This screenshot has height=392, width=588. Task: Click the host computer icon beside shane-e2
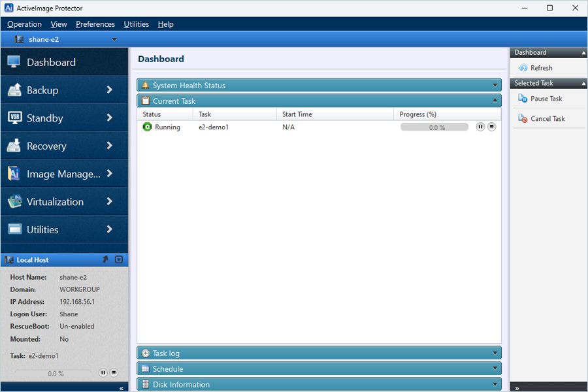[x=19, y=39]
